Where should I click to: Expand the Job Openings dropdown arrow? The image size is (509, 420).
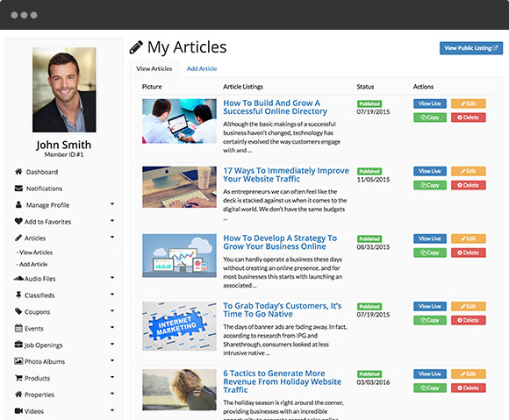point(112,344)
